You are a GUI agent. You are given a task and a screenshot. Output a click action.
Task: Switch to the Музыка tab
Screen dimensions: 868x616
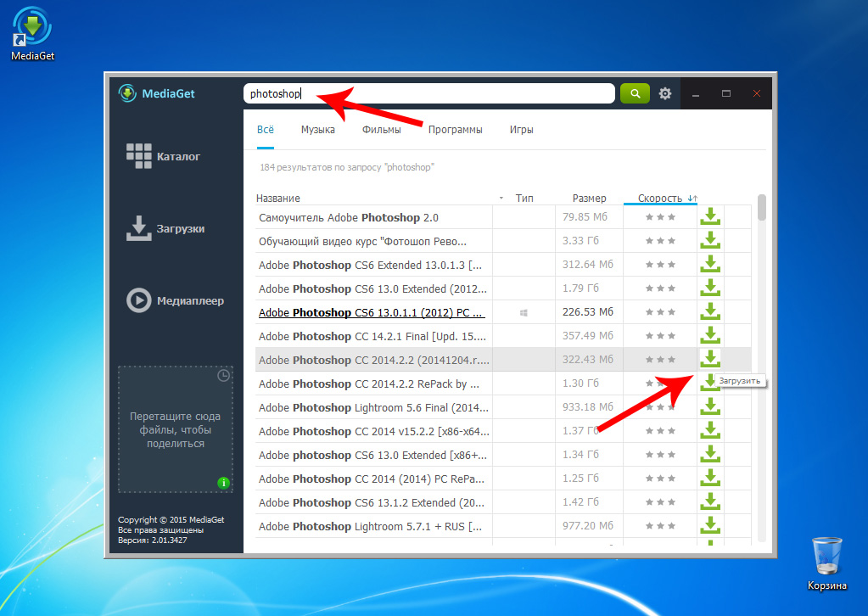pos(317,130)
